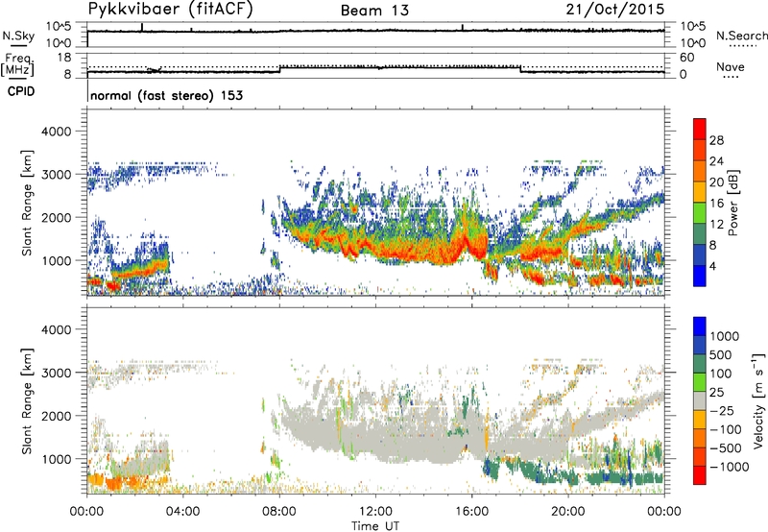Click the velocity panel 'Slant Range [km]' label
Viewport: 768px width, 532px height.
27,400
